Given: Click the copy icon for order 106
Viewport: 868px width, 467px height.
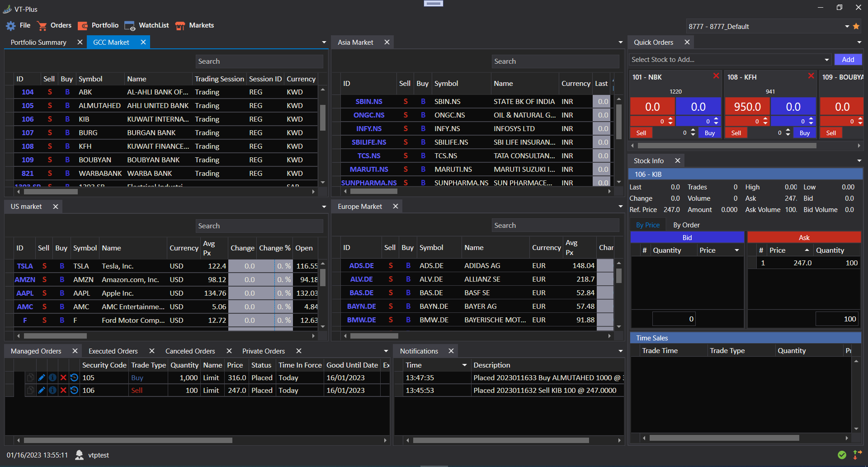Looking at the screenshot, I should 30,390.
